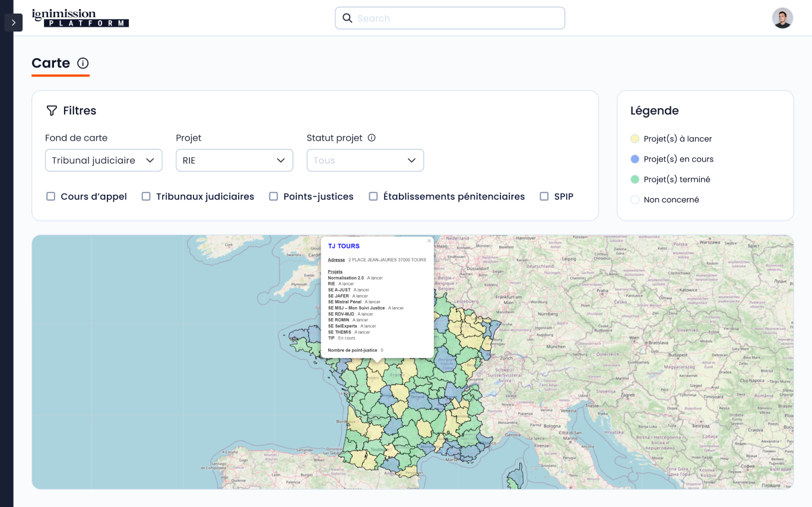Expand the Projet dropdown showing RIE
Image resolution: width=812 pixels, height=507 pixels.
234,160
